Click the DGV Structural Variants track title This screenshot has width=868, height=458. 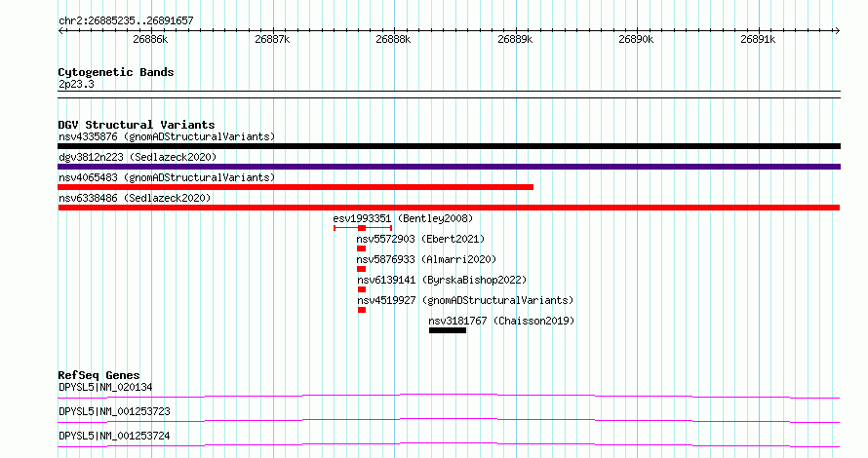[x=137, y=125]
